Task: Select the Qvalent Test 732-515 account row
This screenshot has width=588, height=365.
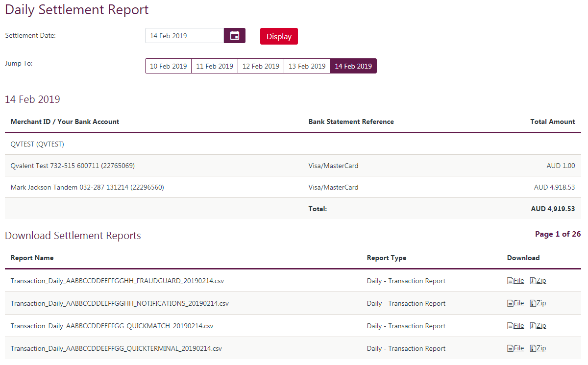Action: tap(73, 166)
